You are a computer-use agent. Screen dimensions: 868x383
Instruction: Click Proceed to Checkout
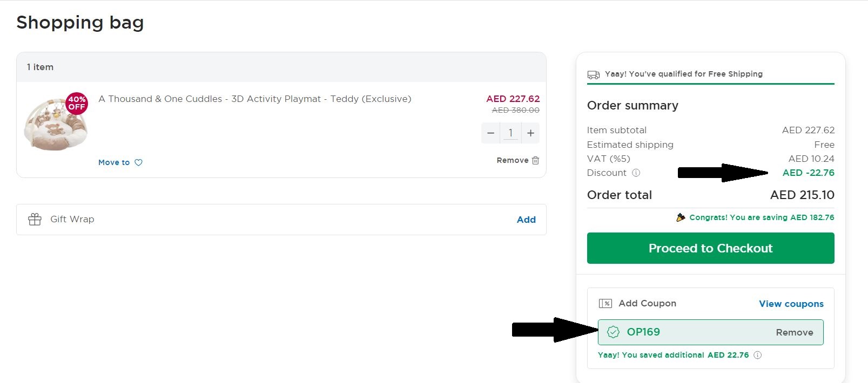pos(710,248)
